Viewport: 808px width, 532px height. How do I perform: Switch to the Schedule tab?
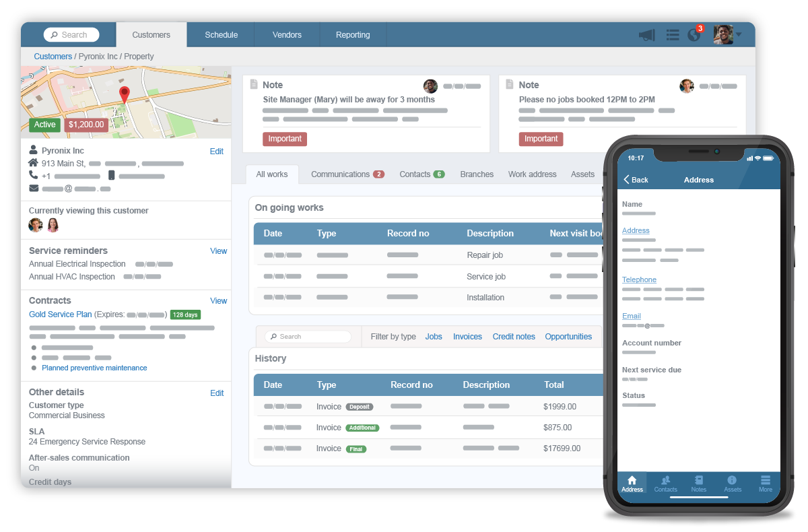221,35
